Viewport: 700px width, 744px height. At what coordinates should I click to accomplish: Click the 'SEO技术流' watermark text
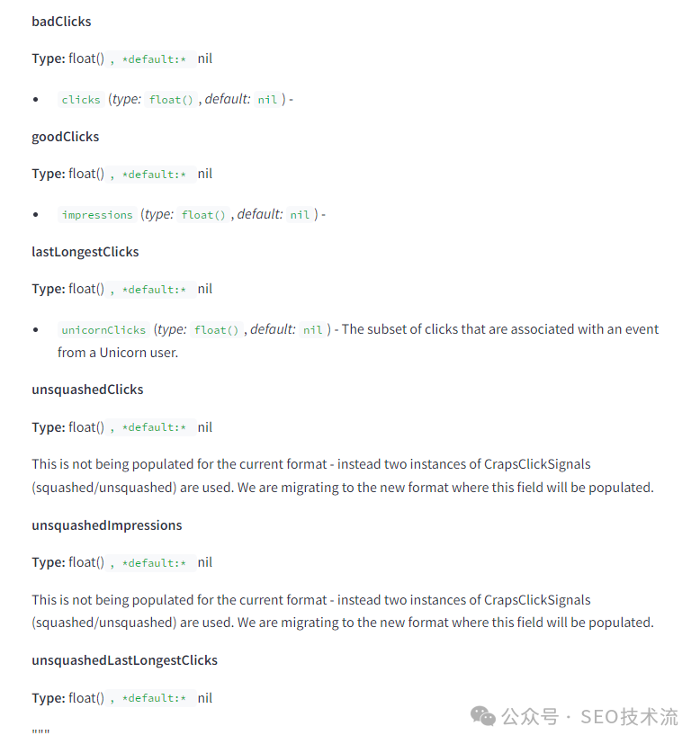click(x=629, y=717)
